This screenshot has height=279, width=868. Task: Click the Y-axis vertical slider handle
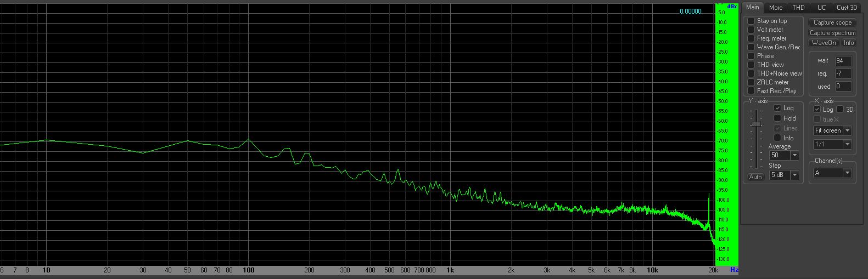pos(757,124)
